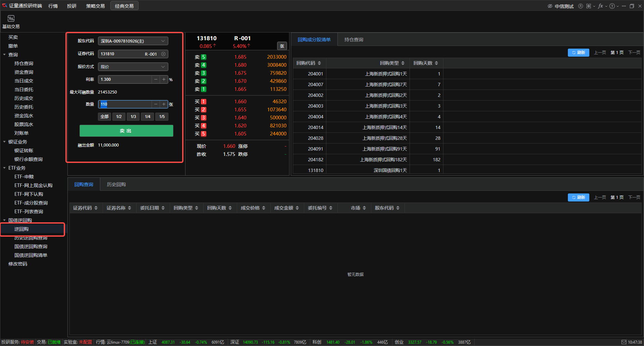Image resolution: width=644 pixels, height=346 pixels.
Task: Click the green 卖出 button
Action: [x=126, y=131]
